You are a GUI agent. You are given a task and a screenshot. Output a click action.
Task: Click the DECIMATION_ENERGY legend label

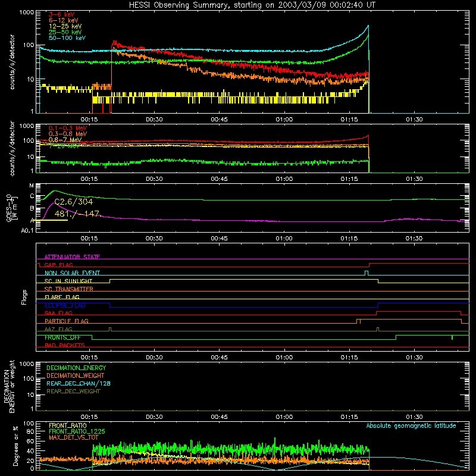(76, 368)
